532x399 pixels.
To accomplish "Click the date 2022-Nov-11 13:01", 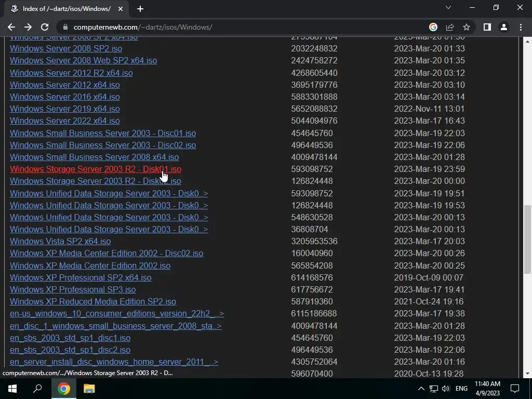I will (x=429, y=109).
